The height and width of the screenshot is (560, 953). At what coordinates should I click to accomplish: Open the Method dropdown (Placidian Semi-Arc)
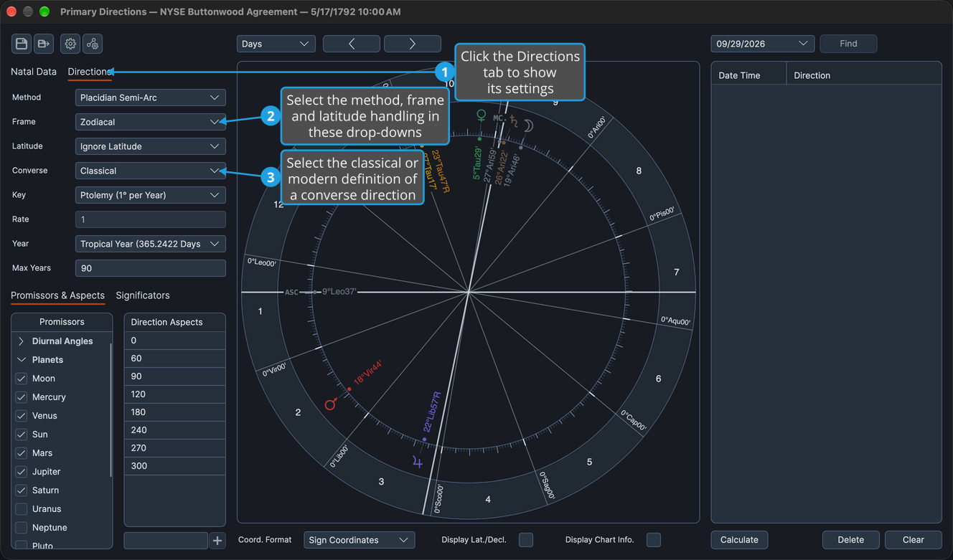(x=151, y=98)
